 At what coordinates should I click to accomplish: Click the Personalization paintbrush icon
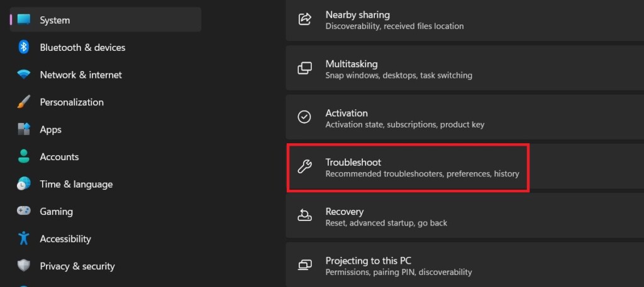tap(24, 102)
